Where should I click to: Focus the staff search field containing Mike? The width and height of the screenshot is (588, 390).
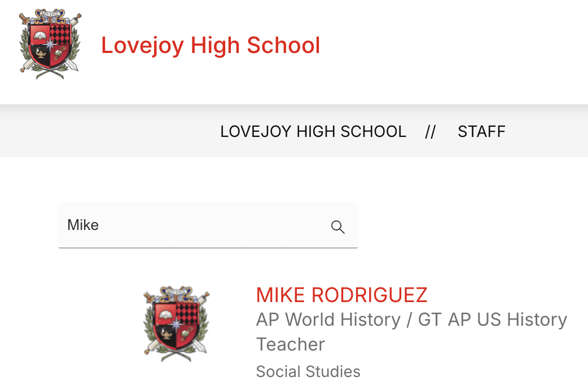point(192,225)
